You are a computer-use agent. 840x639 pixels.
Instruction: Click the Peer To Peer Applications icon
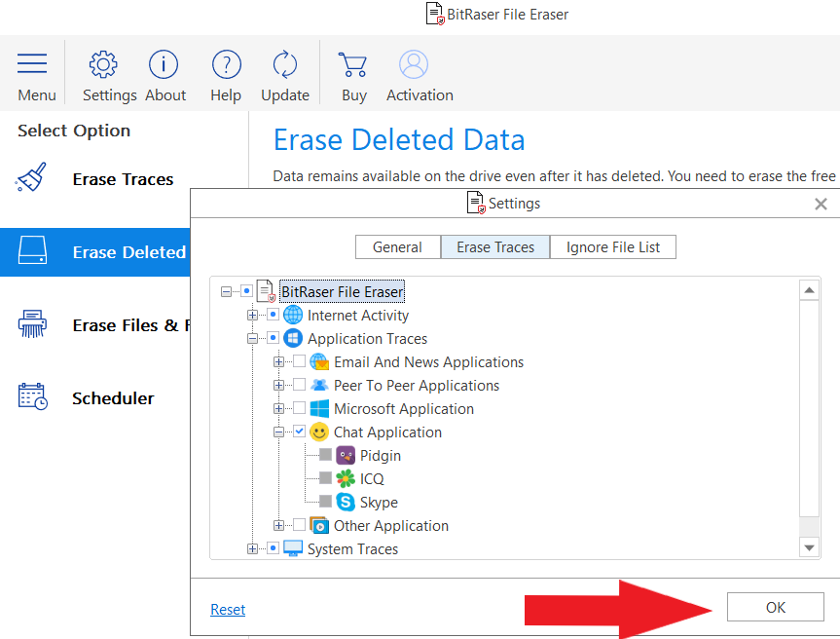point(319,385)
